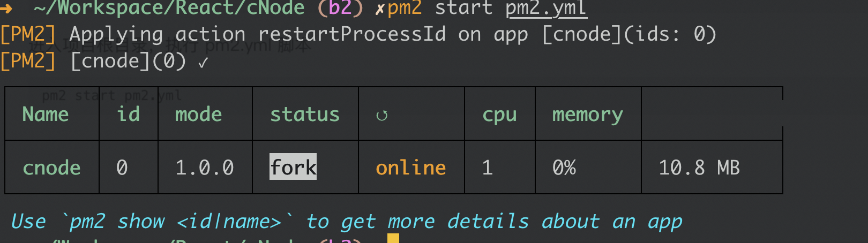868x243 pixels.
Task: Click the '1.0.0' table cell
Action: coord(205,168)
